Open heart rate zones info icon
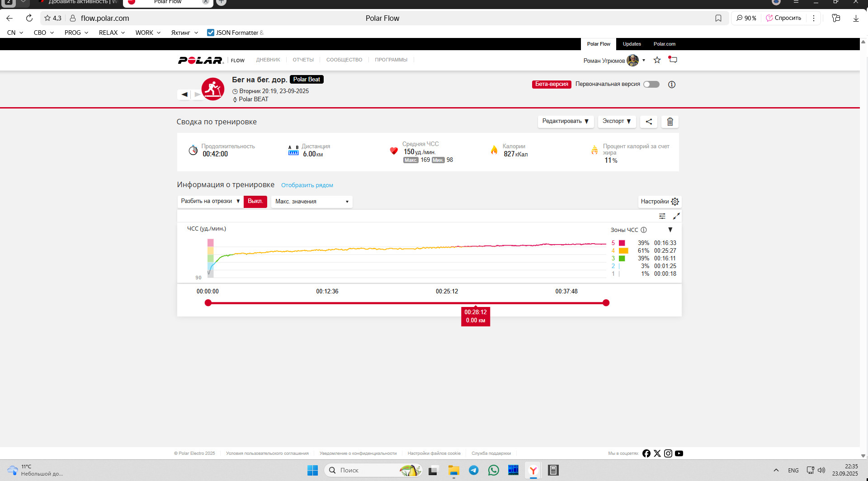The height and width of the screenshot is (481, 868). 644,230
